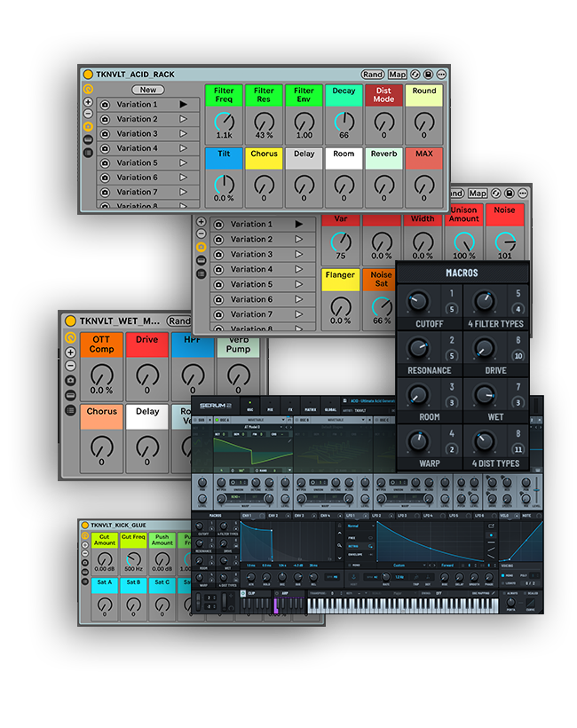Click plus icon in WET_M rack sidebar
This screenshot has height=728, width=577.
click(x=70, y=352)
